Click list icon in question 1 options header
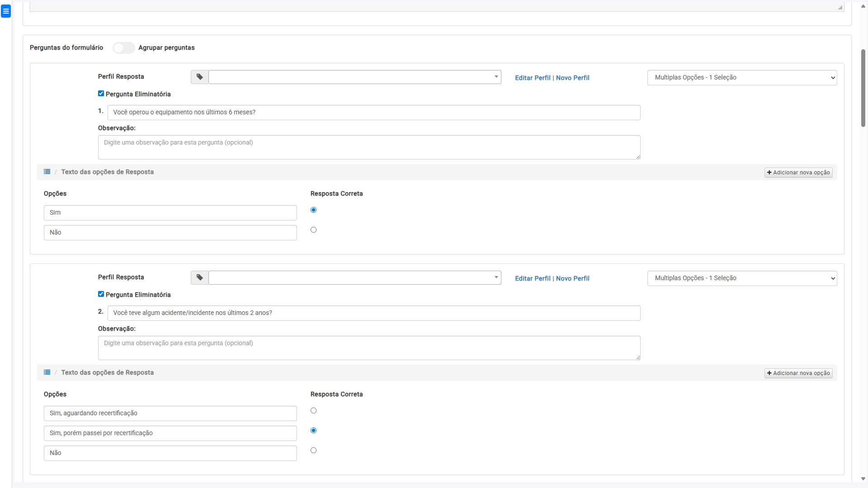This screenshot has width=868, height=488. (47, 172)
